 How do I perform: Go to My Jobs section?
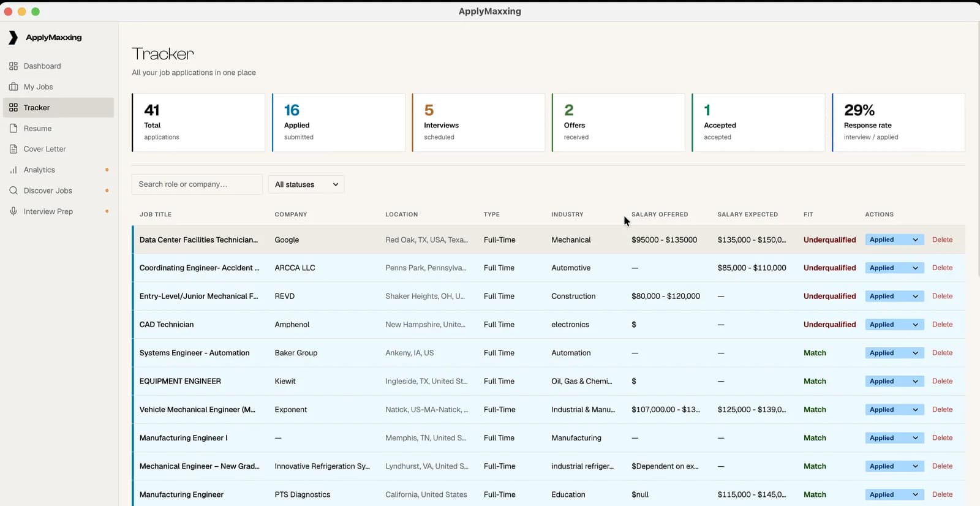click(58, 86)
